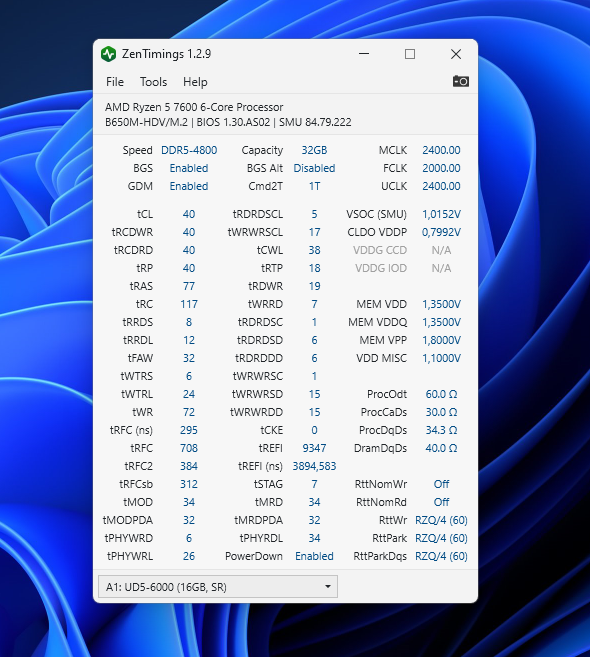The image size is (590, 657).
Task: Click the VDD MISC value 1,1000V
Action: (x=441, y=358)
